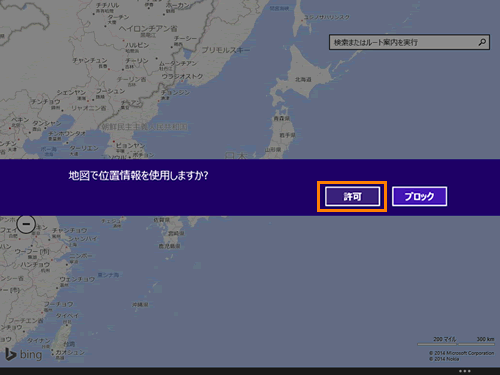This screenshot has height=375, width=500.
Task: Click the ウラジオストク city label
Action: [x=182, y=76]
